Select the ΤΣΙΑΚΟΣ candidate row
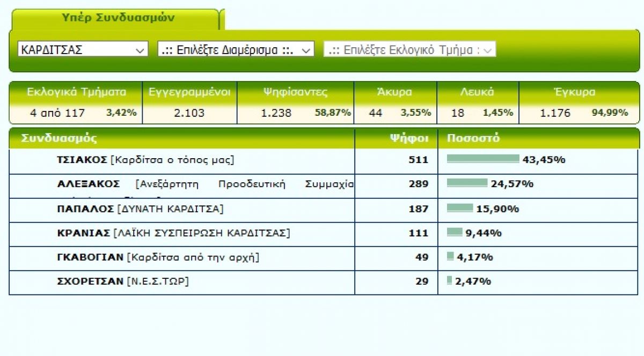The width and height of the screenshot is (644, 356). coord(325,160)
